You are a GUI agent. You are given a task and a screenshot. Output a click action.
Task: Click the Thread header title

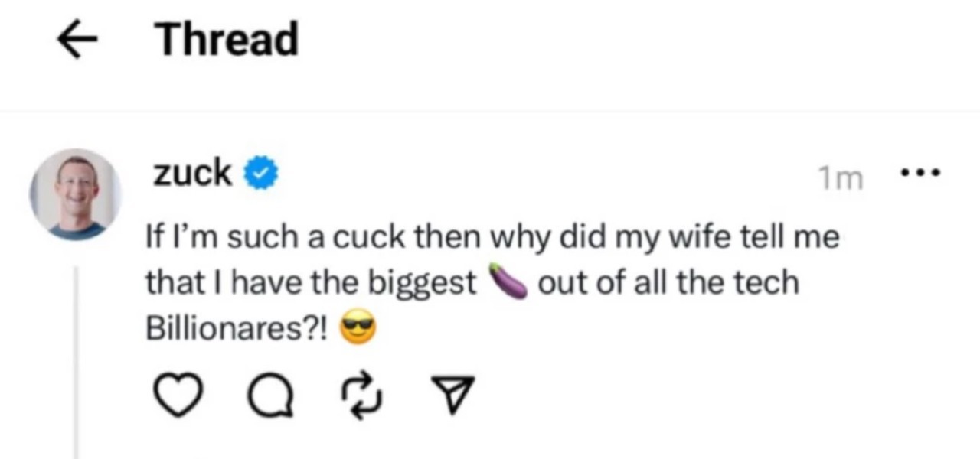[227, 40]
